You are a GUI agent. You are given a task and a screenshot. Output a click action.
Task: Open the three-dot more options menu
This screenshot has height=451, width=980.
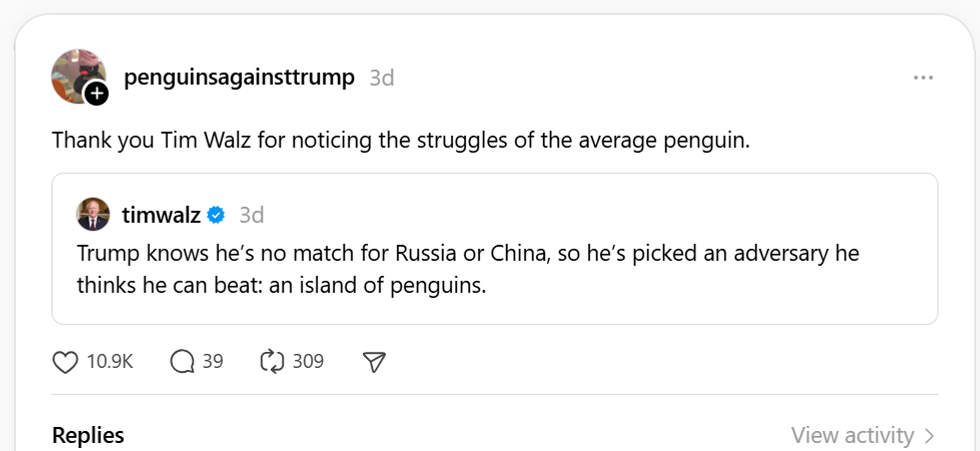click(x=923, y=78)
